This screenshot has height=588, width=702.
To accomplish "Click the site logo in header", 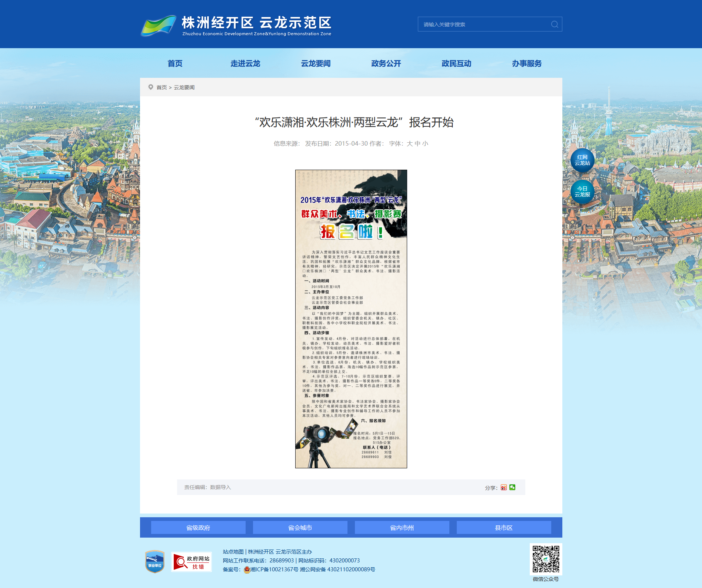I will click(236, 25).
